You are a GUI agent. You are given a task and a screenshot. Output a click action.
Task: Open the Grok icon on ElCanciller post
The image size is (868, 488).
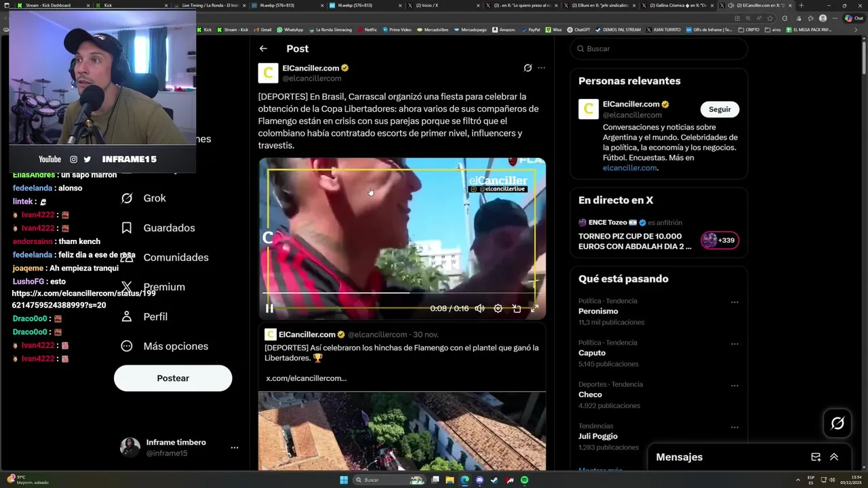(x=528, y=68)
